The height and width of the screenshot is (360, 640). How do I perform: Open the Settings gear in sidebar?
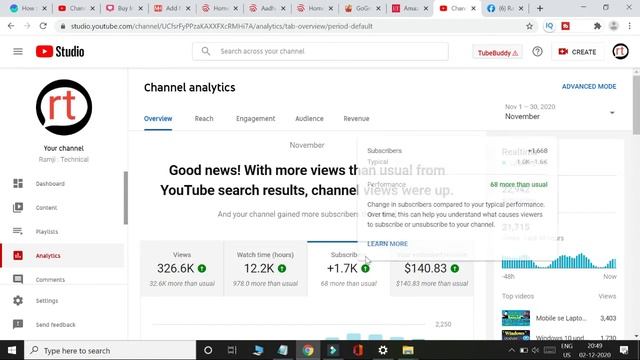pos(18,300)
